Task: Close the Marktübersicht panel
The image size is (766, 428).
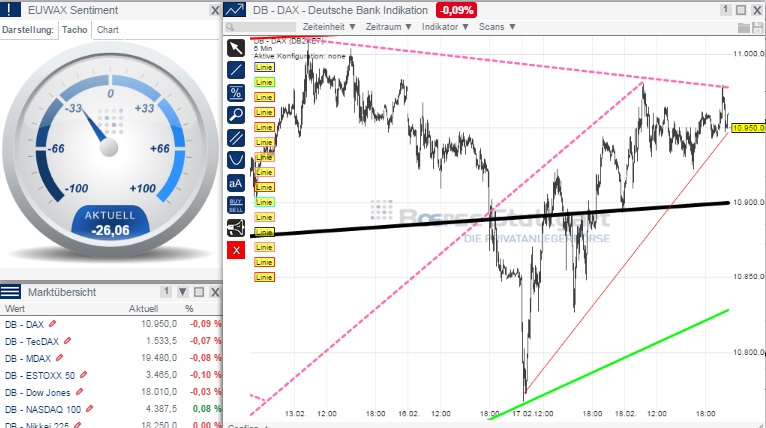Action: tap(215, 292)
